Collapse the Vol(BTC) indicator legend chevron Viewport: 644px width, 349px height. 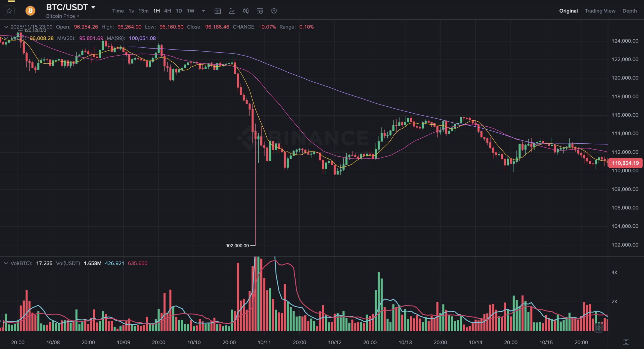coord(6,263)
